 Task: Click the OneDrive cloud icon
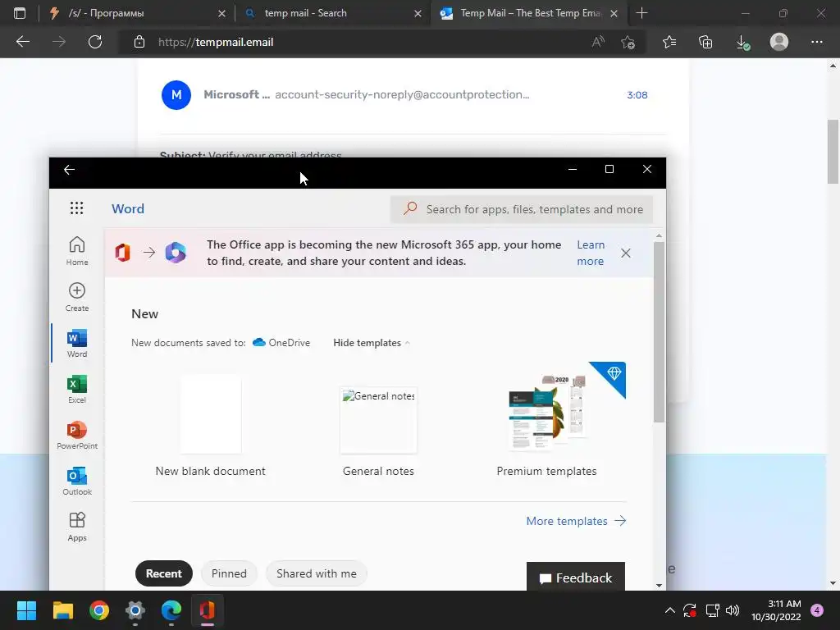[259, 342]
